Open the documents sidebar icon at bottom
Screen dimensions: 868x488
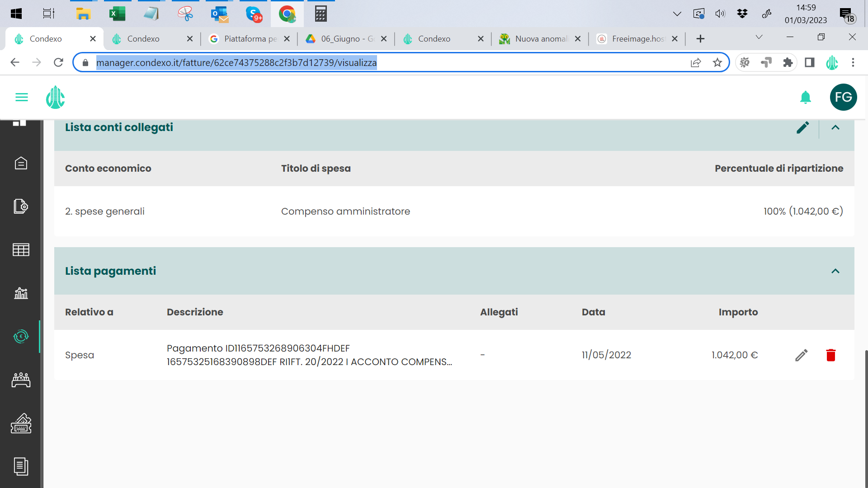pos(21,466)
